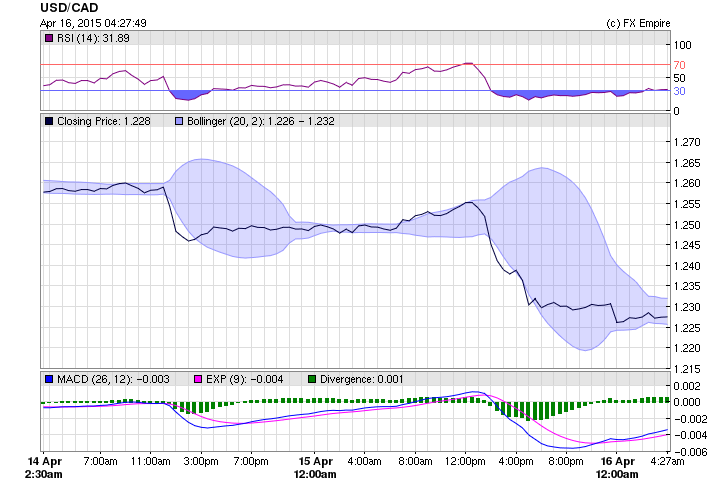Click the 1.265 price axis label

pyautogui.click(x=687, y=163)
